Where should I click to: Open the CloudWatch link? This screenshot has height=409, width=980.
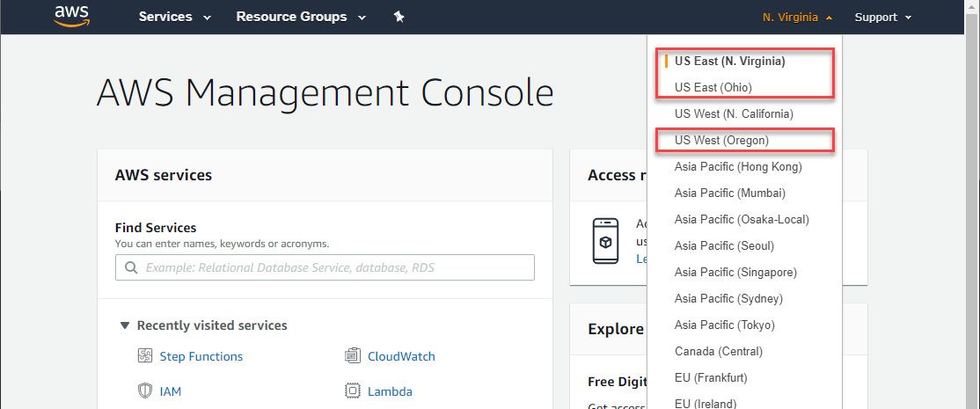coord(401,356)
